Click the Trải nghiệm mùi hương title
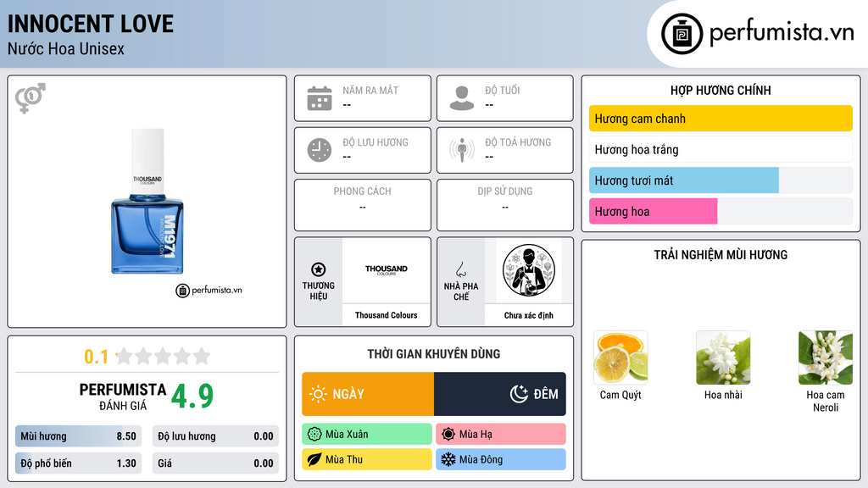Viewport: 868px width, 488px height. tap(721, 255)
